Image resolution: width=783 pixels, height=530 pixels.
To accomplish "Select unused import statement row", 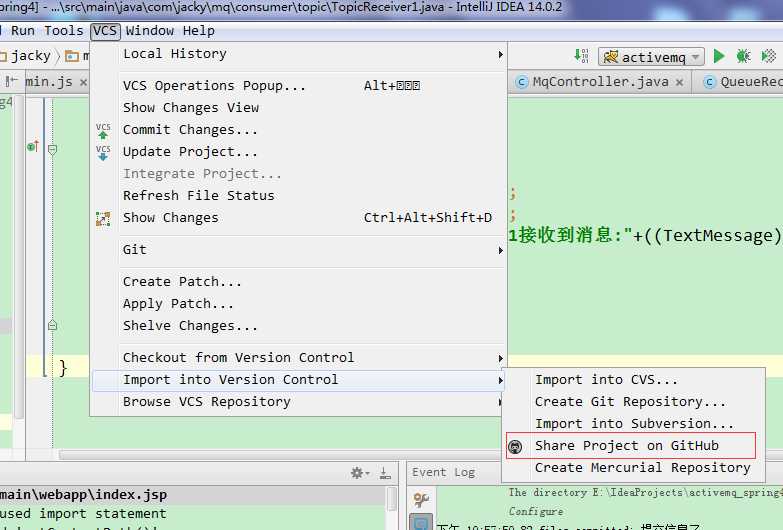I will click(193, 514).
